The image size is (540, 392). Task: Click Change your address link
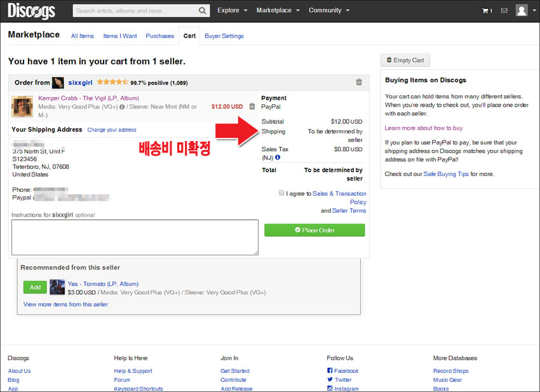point(112,130)
